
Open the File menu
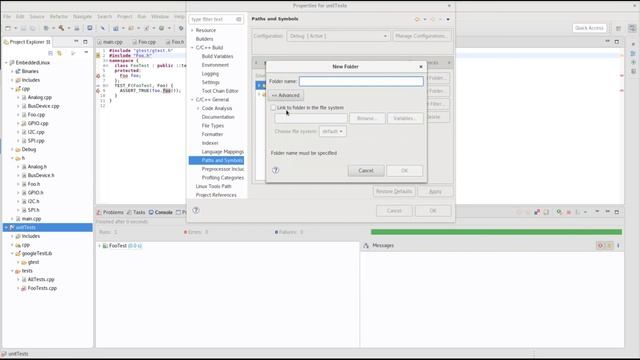tap(7, 17)
